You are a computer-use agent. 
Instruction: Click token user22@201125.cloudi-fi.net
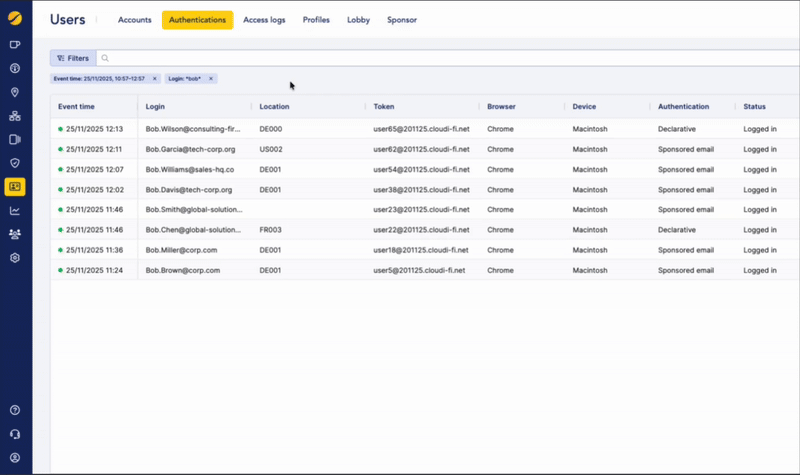(421, 230)
